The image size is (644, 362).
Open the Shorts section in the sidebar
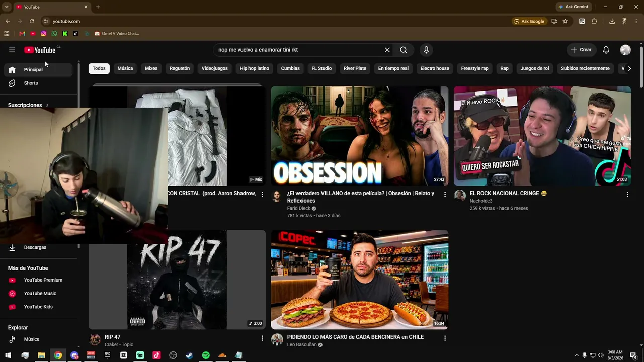click(38, 83)
